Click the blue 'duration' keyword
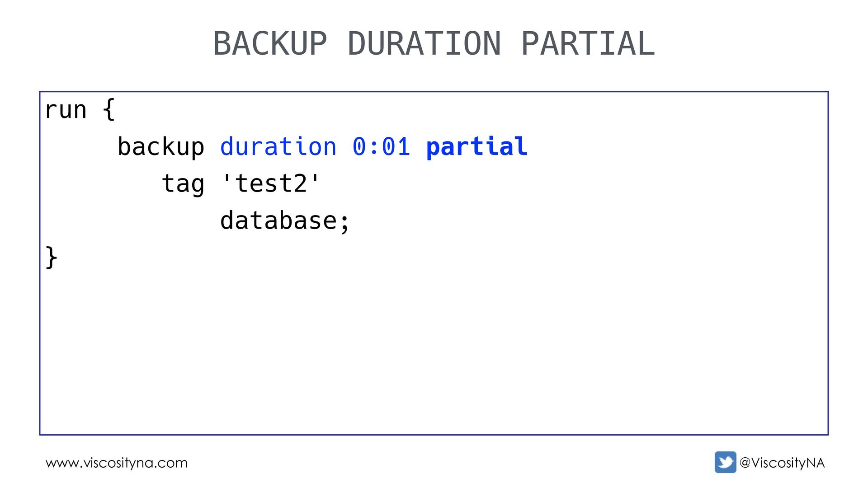The image size is (868, 488). pos(278,147)
